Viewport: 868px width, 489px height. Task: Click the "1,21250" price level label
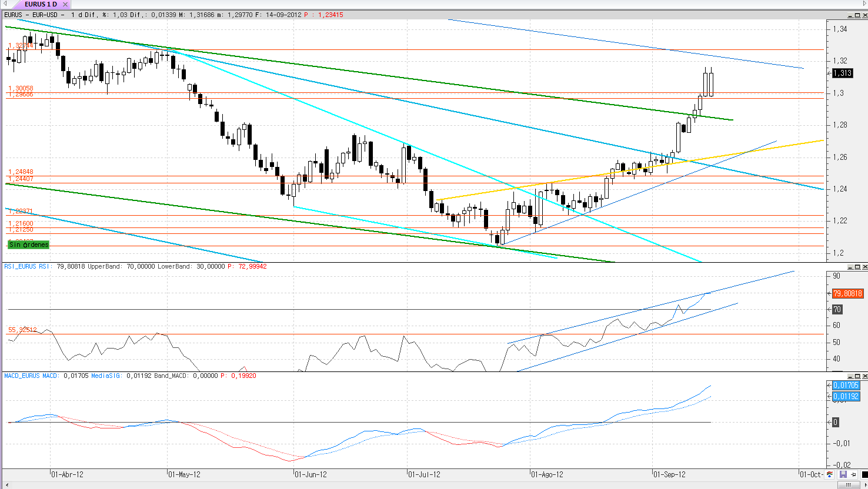point(21,229)
